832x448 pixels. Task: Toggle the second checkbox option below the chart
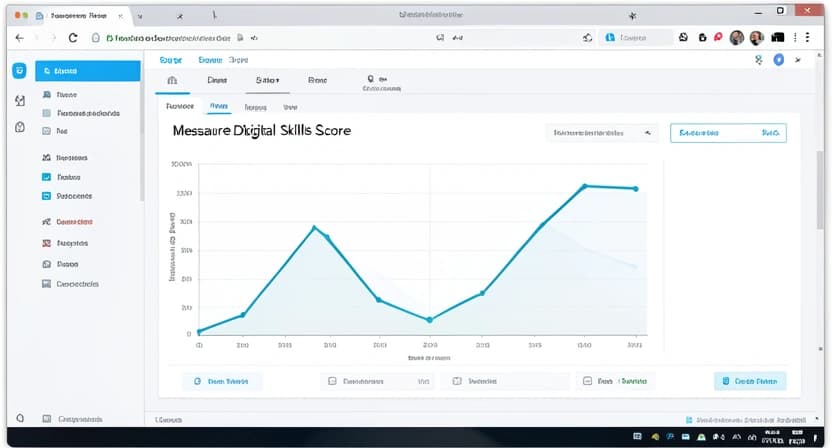tap(457, 381)
